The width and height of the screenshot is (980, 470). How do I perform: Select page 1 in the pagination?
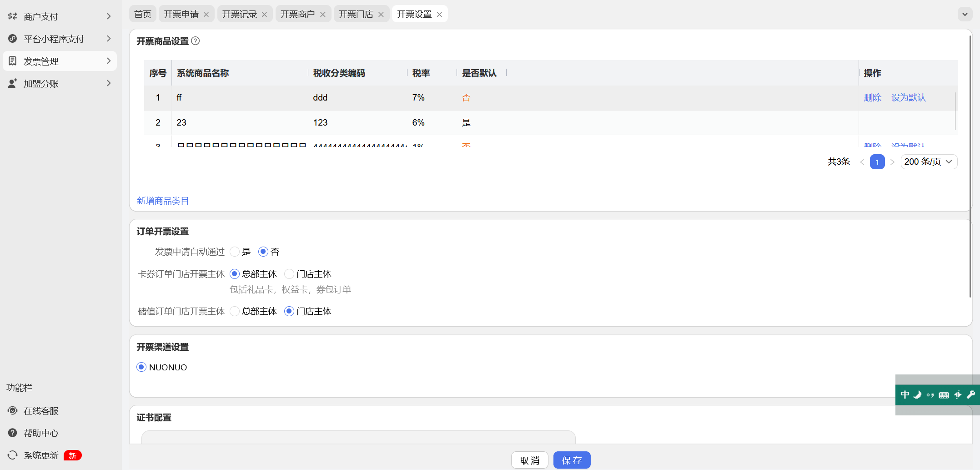pos(877,162)
